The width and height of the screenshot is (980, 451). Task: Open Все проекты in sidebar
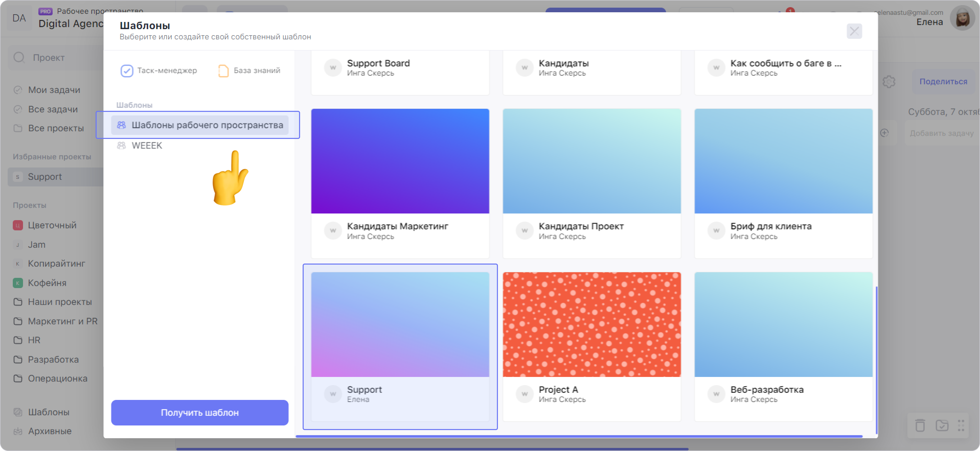click(x=55, y=128)
